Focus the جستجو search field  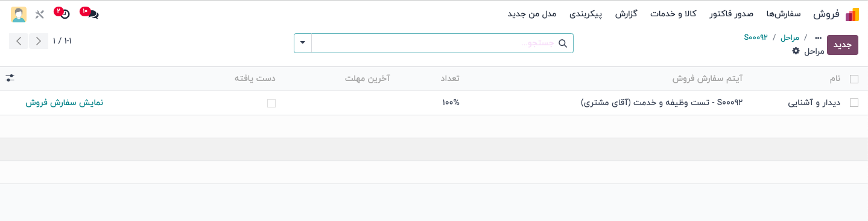coord(434,43)
